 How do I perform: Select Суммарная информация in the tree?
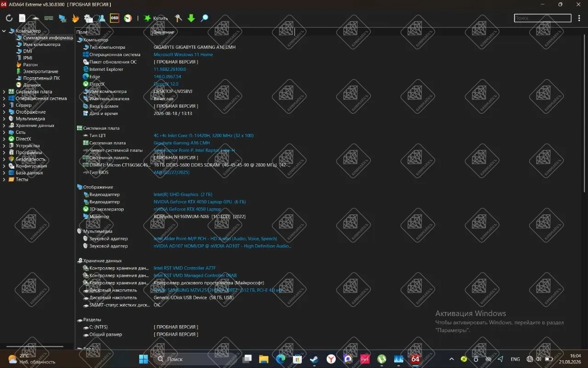pyautogui.click(x=48, y=38)
